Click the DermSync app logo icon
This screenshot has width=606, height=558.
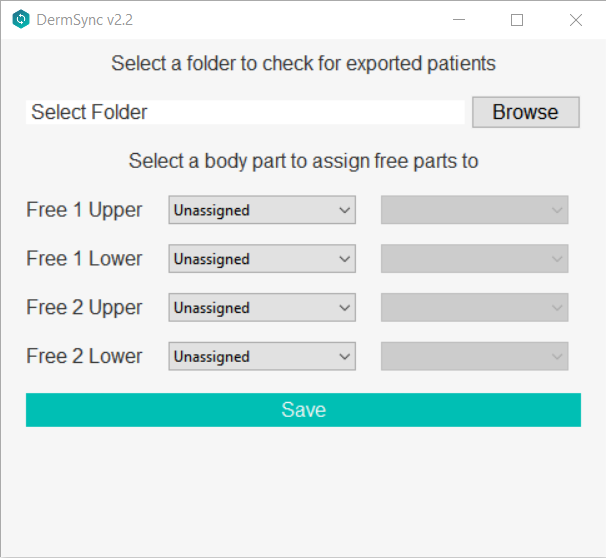pos(20,20)
